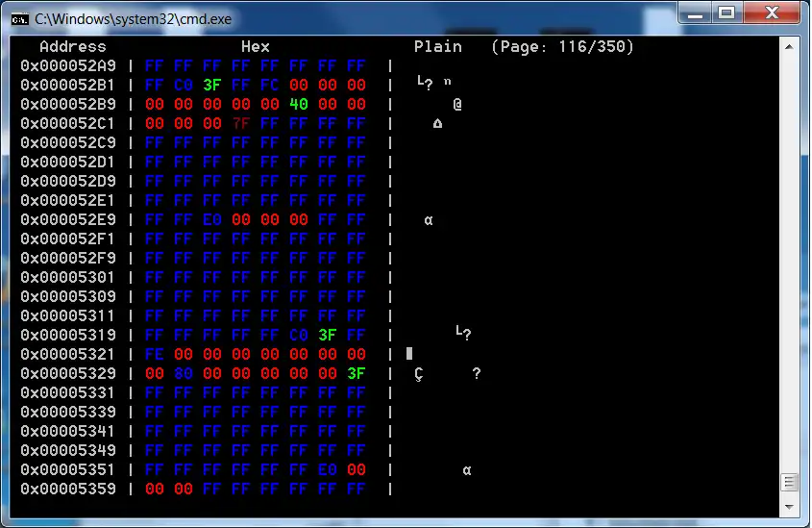Select address 0x00005341
This screenshot has width=812, height=528.
[68, 431]
